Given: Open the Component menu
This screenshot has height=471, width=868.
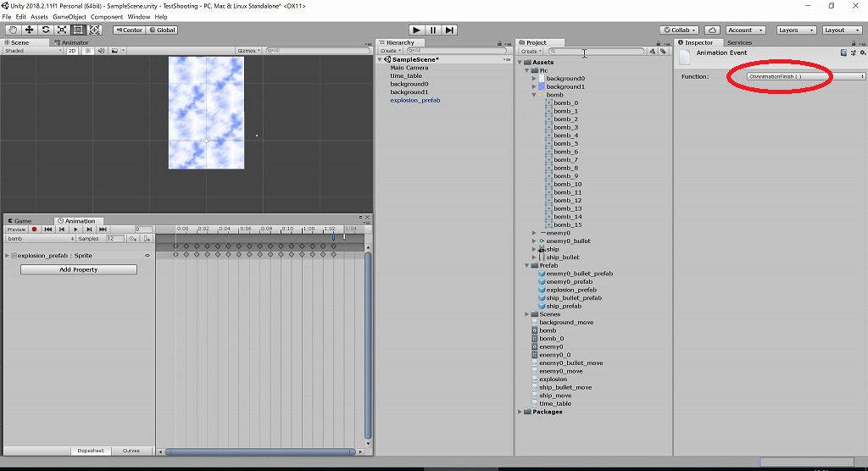Looking at the screenshot, I should (107, 17).
